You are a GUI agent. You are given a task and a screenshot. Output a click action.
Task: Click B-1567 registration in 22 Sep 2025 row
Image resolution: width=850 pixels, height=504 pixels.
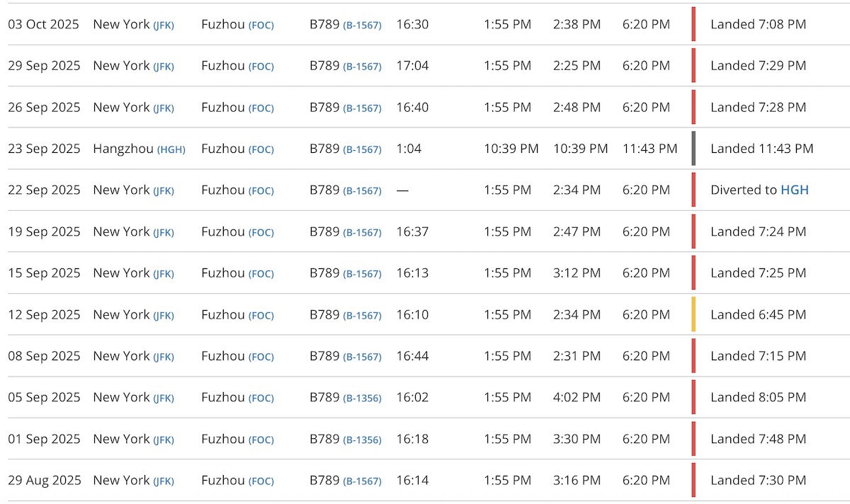tap(362, 191)
